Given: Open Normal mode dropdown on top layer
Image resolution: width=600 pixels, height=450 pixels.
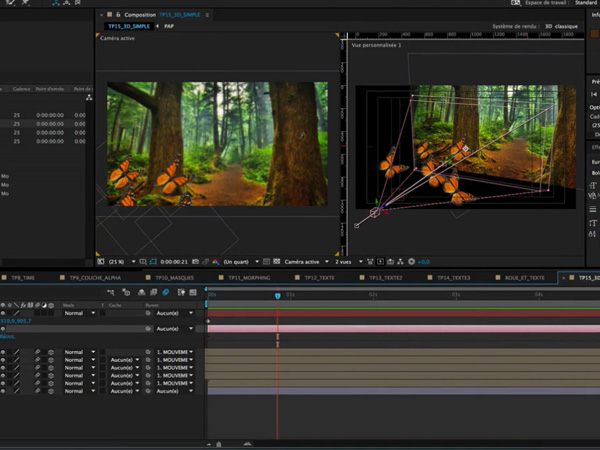Looking at the screenshot, I should [x=79, y=313].
